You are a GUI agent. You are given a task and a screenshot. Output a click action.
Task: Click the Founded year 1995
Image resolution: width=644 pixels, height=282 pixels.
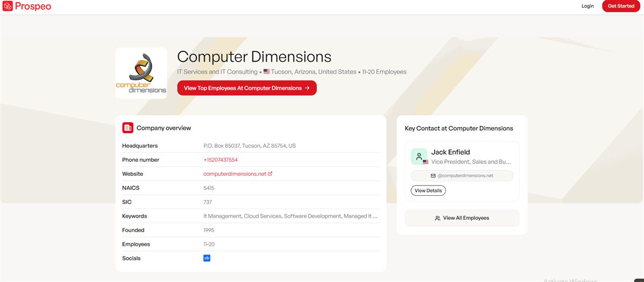[209, 230]
